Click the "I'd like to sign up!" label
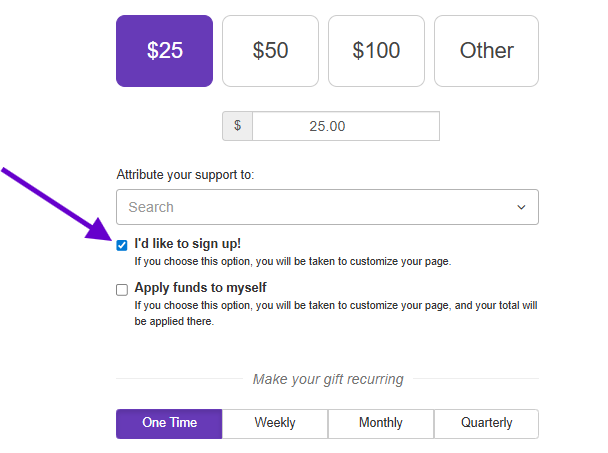608x453 pixels. click(187, 244)
